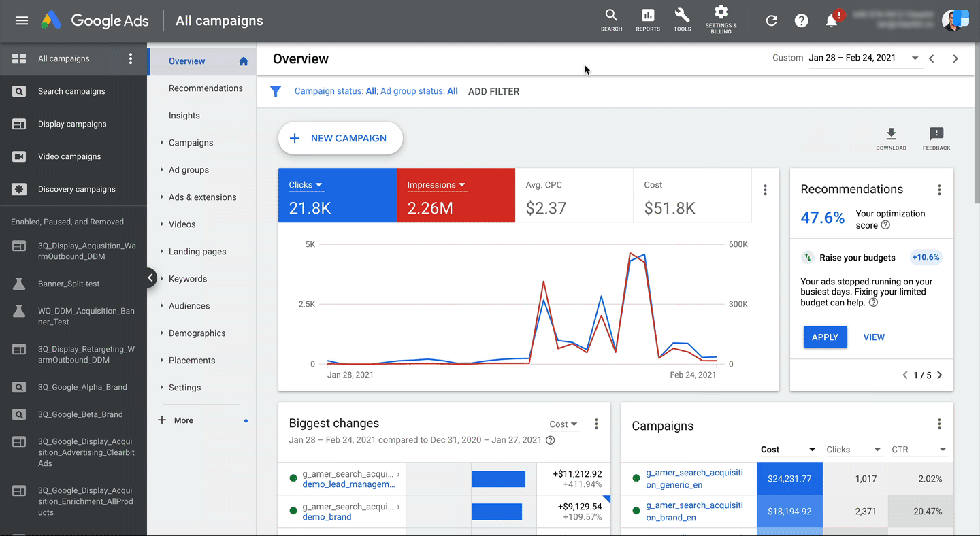Open the Tools wrench icon
980x536 pixels.
click(x=682, y=20)
